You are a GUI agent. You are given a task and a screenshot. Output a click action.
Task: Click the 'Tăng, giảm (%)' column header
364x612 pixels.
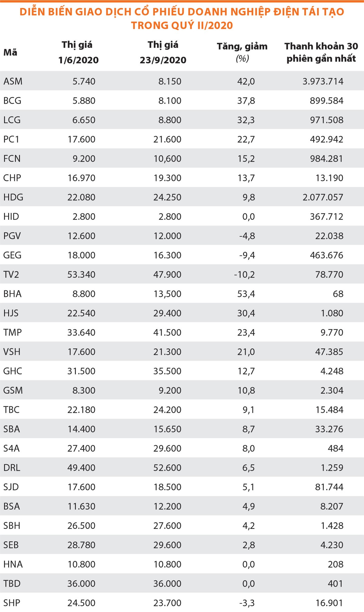242,52
